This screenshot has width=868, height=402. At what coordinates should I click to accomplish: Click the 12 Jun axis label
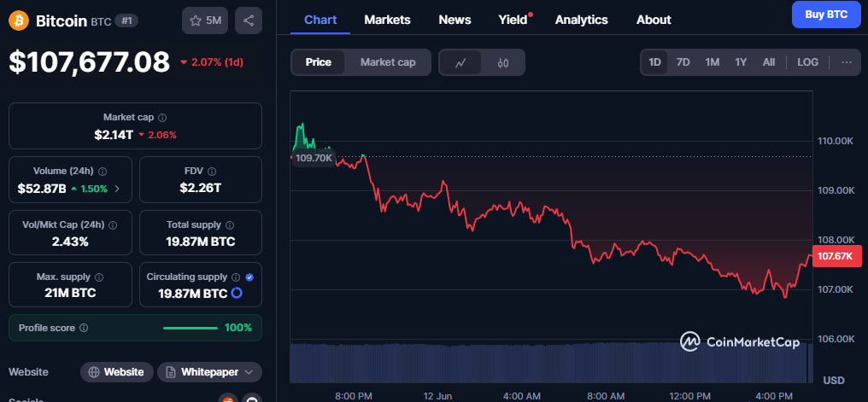pyautogui.click(x=439, y=396)
